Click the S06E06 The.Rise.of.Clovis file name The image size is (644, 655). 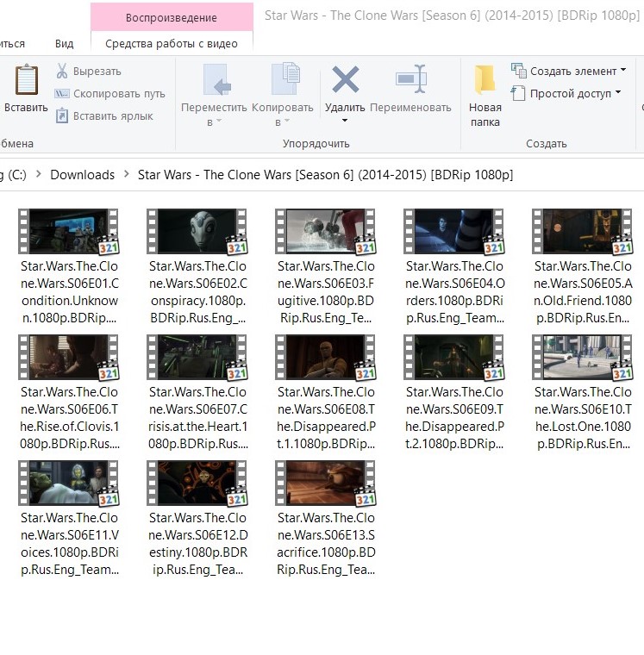click(69, 418)
